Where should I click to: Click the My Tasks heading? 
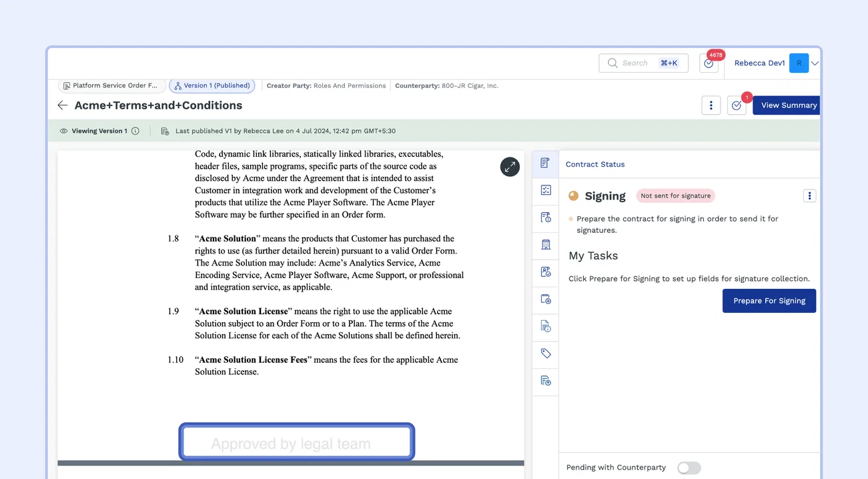pyautogui.click(x=593, y=256)
